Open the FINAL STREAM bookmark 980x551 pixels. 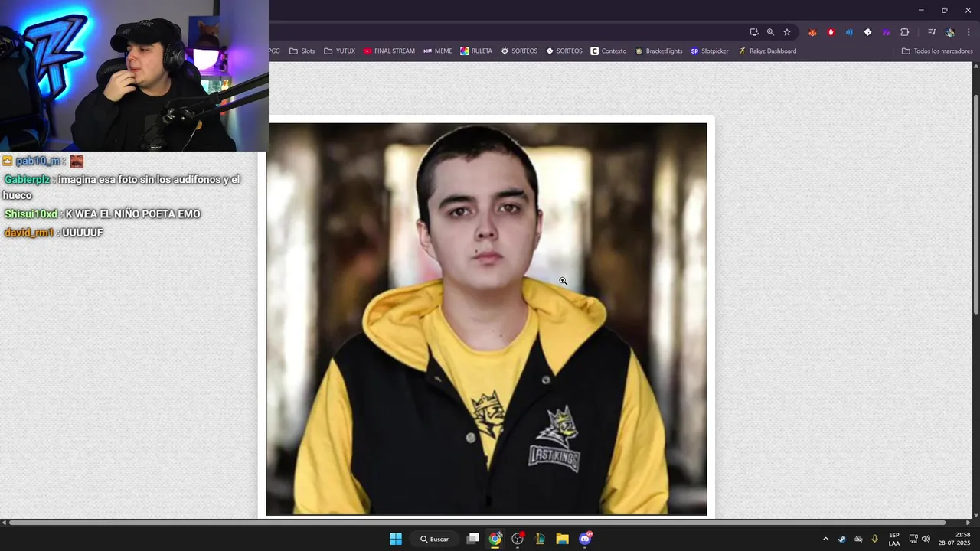(389, 51)
